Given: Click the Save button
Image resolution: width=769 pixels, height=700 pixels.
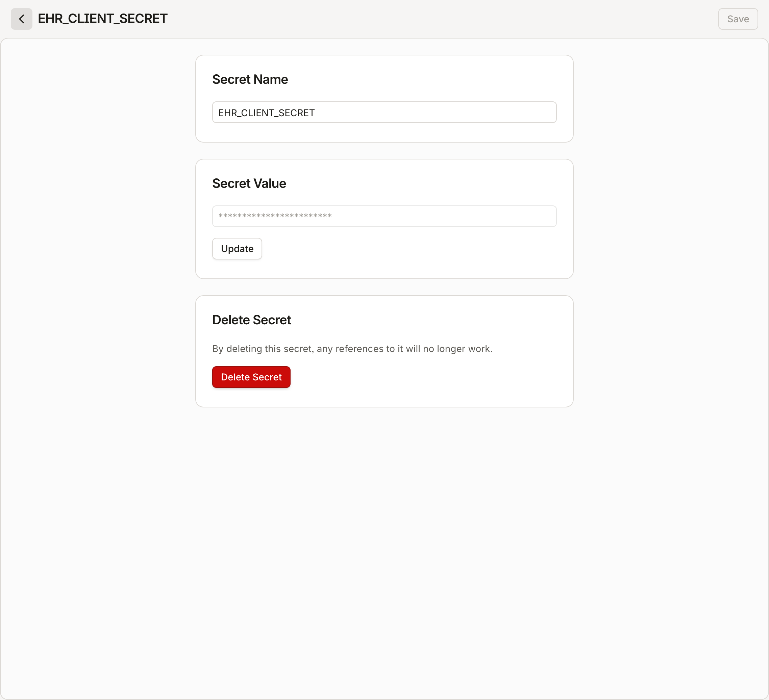Looking at the screenshot, I should pyautogui.click(x=738, y=19).
